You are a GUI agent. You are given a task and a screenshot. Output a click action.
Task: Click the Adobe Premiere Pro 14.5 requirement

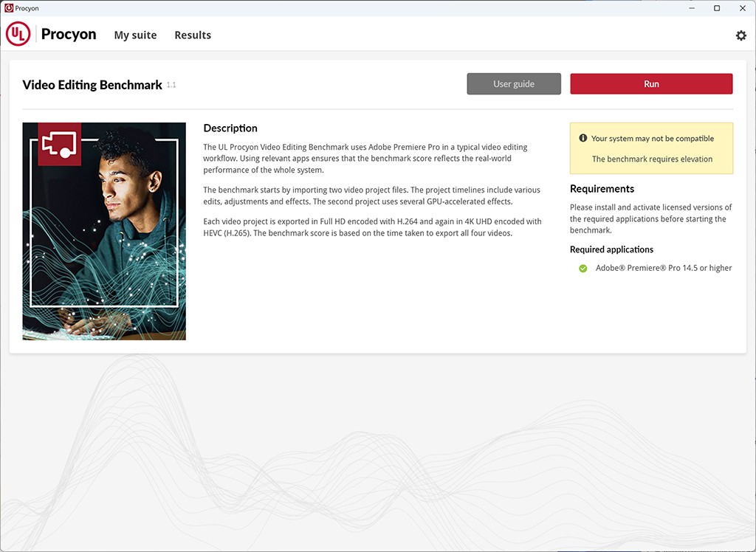click(x=664, y=269)
